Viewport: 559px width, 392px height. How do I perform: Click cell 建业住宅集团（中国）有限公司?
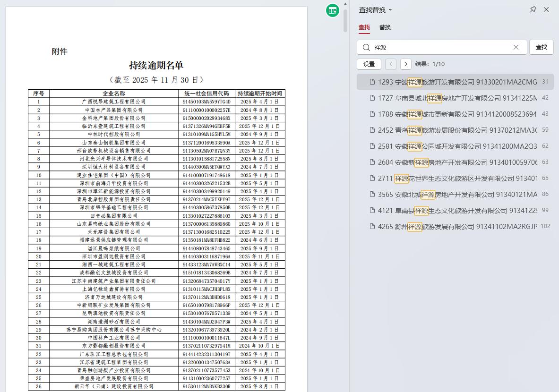(114, 175)
